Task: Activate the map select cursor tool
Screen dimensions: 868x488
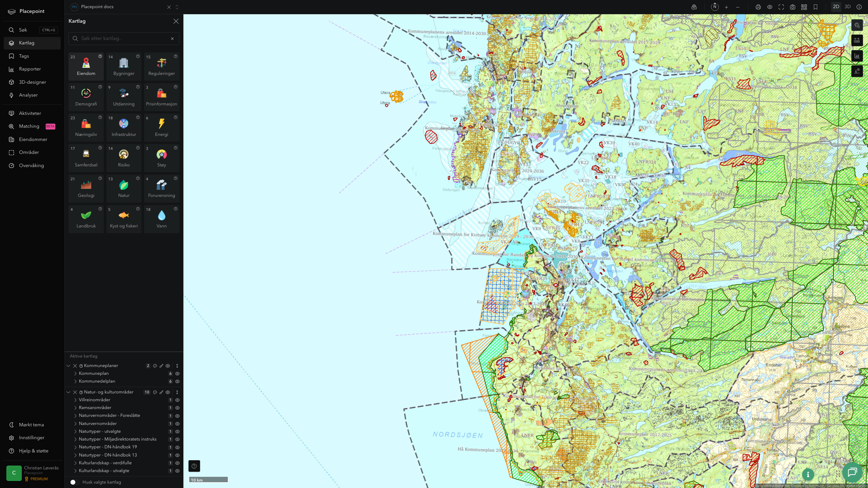Action: (857, 25)
